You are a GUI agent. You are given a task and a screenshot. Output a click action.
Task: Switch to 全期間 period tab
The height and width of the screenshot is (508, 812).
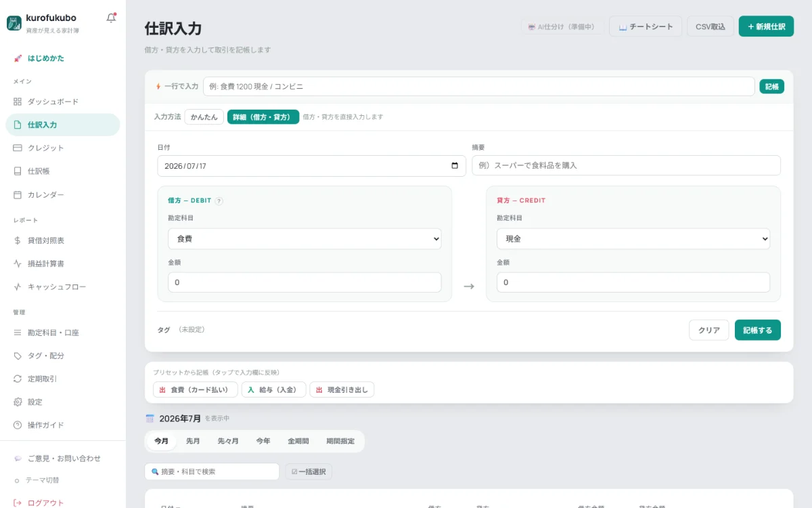coord(298,441)
